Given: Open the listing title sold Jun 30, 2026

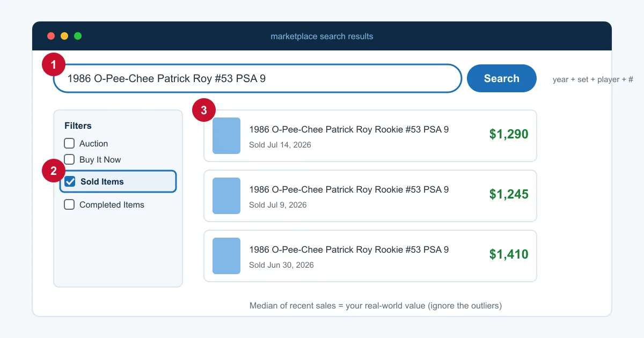Looking at the screenshot, I should point(349,249).
